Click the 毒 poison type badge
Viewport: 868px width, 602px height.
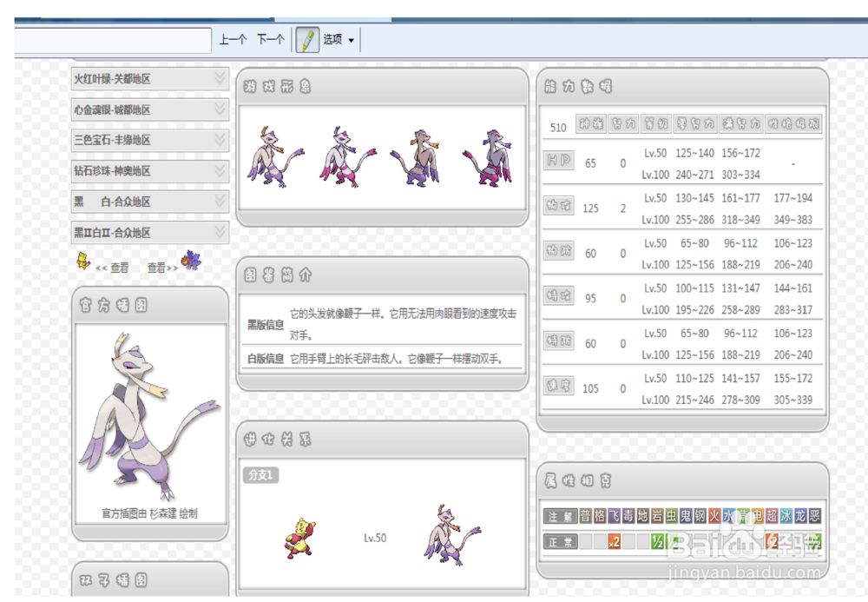(628, 516)
